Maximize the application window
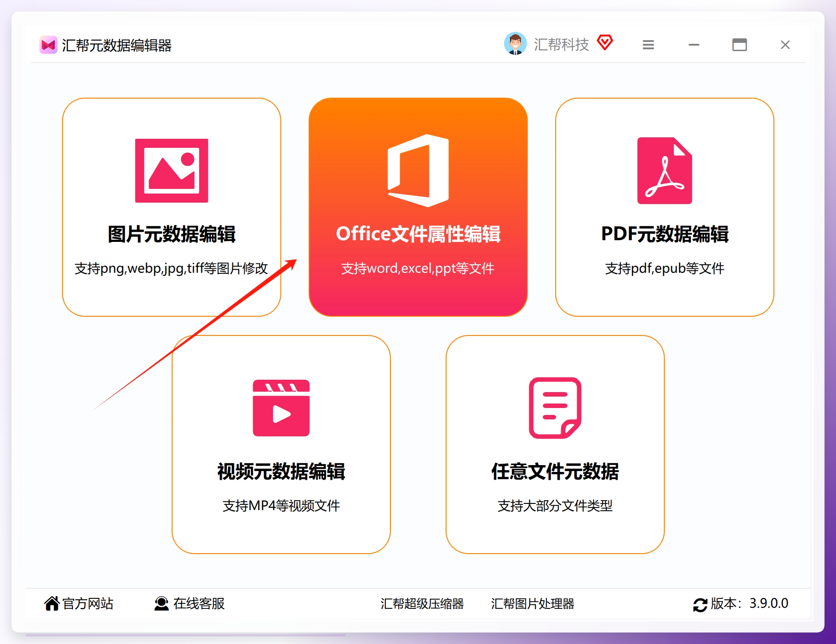This screenshot has height=644, width=836. tap(740, 45)
